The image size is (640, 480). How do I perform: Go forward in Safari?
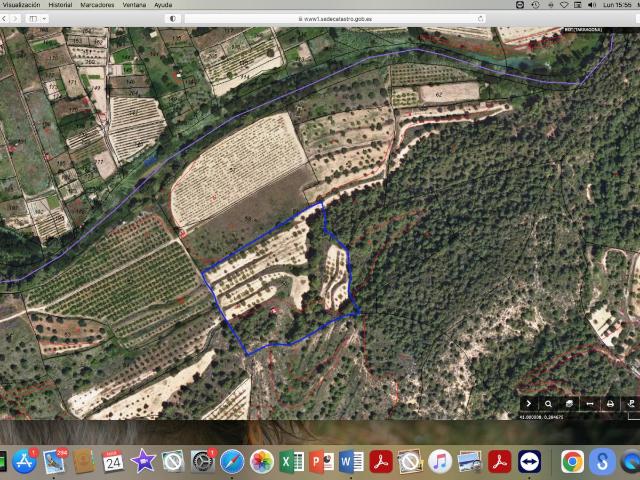15,19
